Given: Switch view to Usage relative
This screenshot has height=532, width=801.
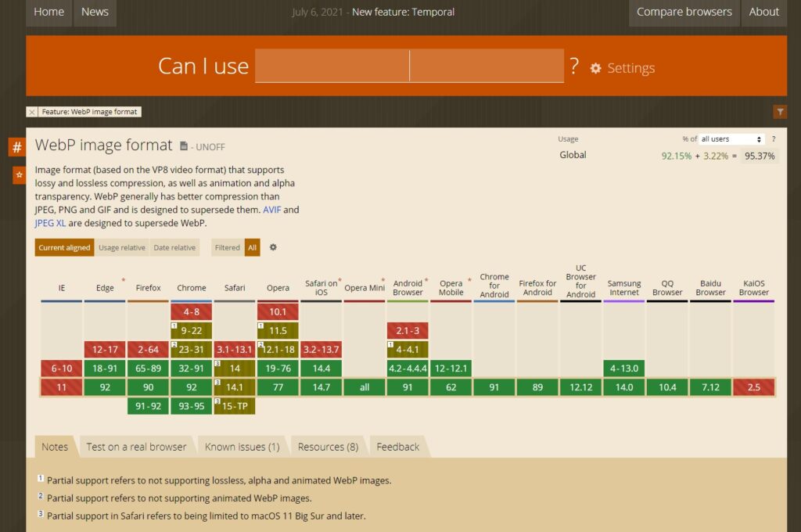Looking at the screenshot, I should click(x=121, y=247).
